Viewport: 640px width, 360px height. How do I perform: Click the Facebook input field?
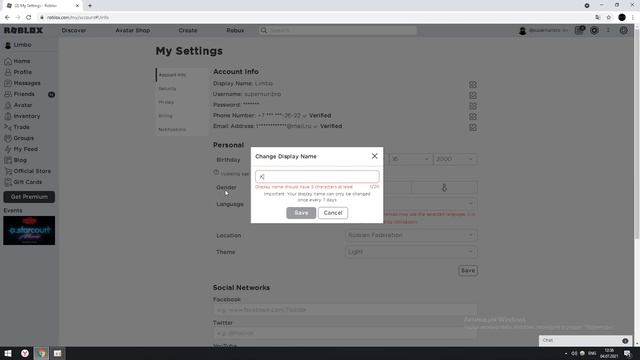click(x=345, y=310)
